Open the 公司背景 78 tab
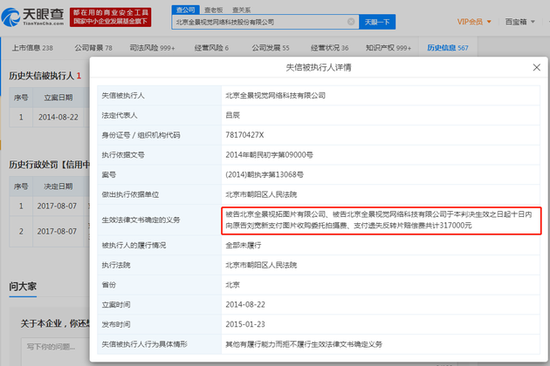 pos(93,48)
